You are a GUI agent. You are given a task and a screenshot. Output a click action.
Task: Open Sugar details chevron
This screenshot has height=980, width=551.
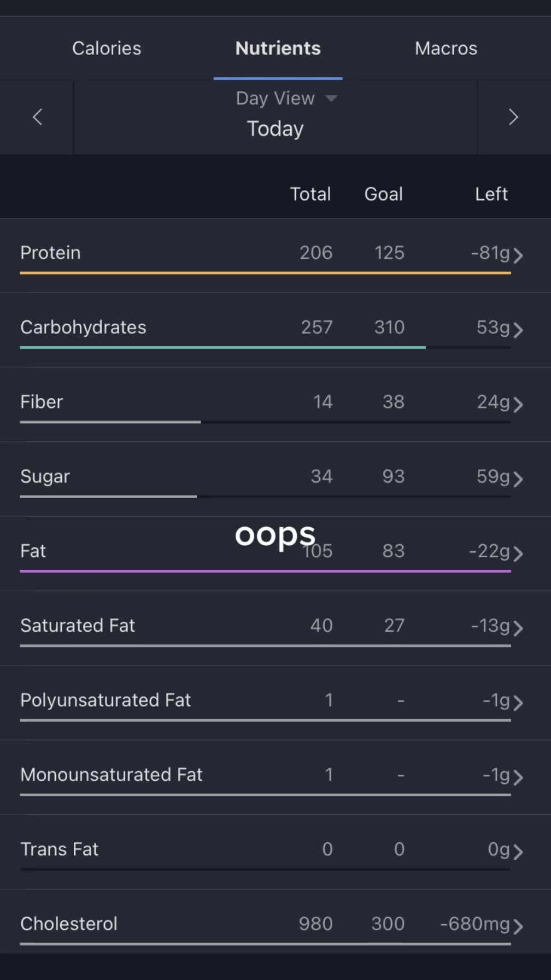[518, 479]
